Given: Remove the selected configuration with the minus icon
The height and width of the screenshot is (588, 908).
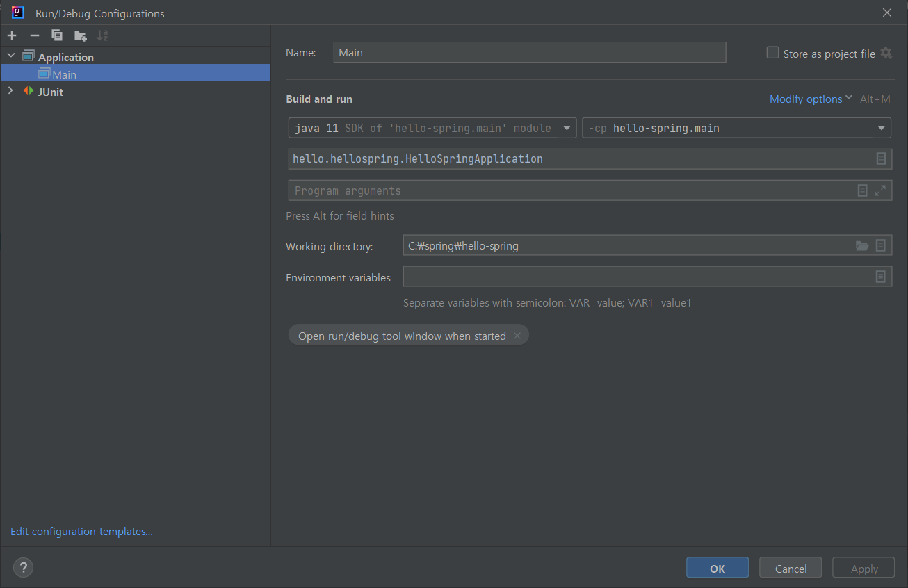Looking at the screenshot, I should click(35, 35).
